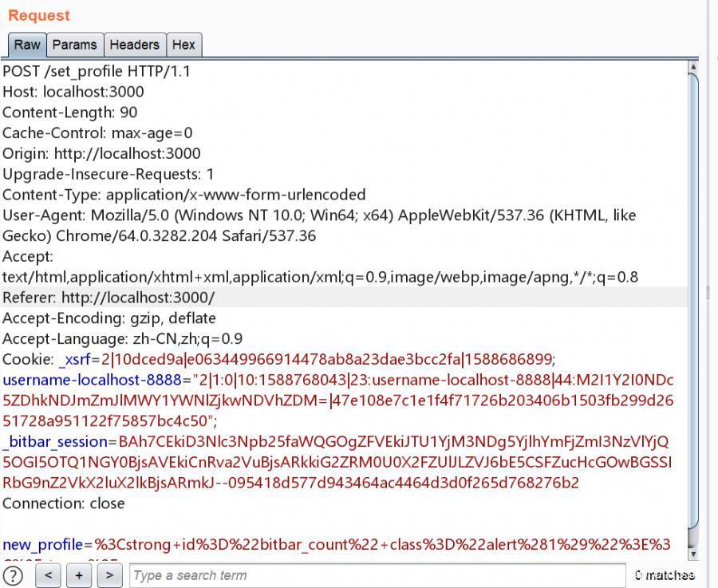
Task: Click scrollbar up arrow in request pane
Action: pyautogui.click(x=692, y=69)
